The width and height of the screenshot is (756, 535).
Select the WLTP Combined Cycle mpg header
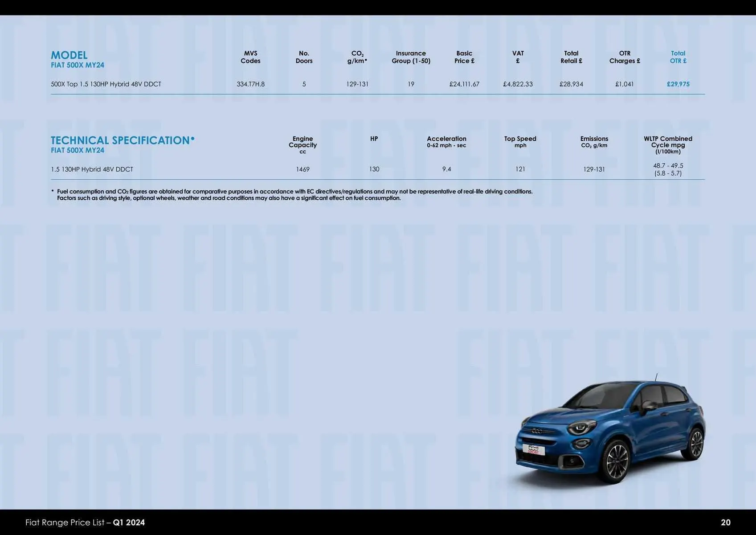pyautogui.click(x=668, y=144)
